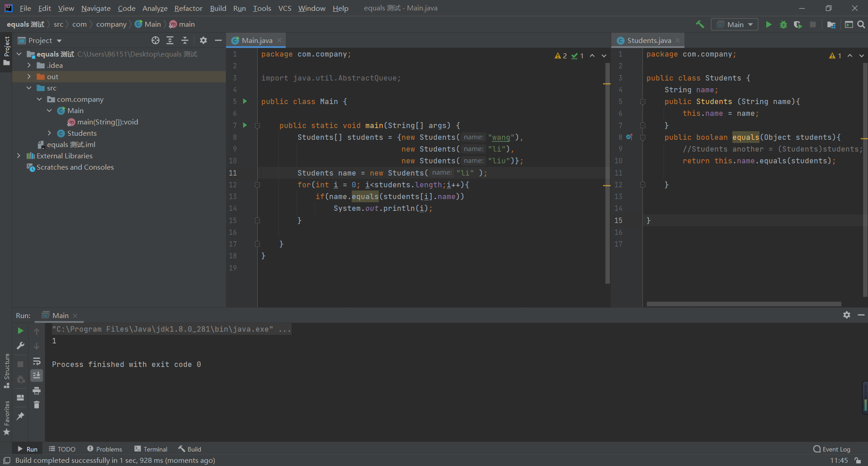Expand the out folder
The height and width of the screenshot is (466, 868).
pos(29,76)
